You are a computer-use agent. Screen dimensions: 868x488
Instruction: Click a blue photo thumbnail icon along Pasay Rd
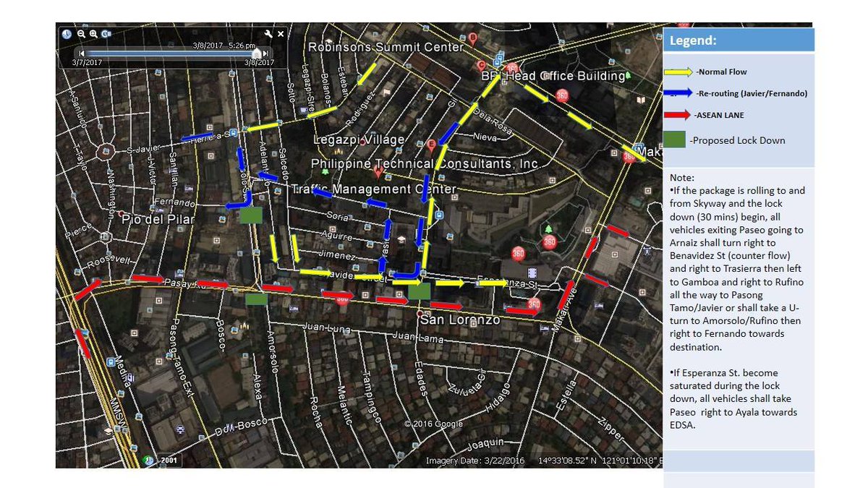[179, 271]
